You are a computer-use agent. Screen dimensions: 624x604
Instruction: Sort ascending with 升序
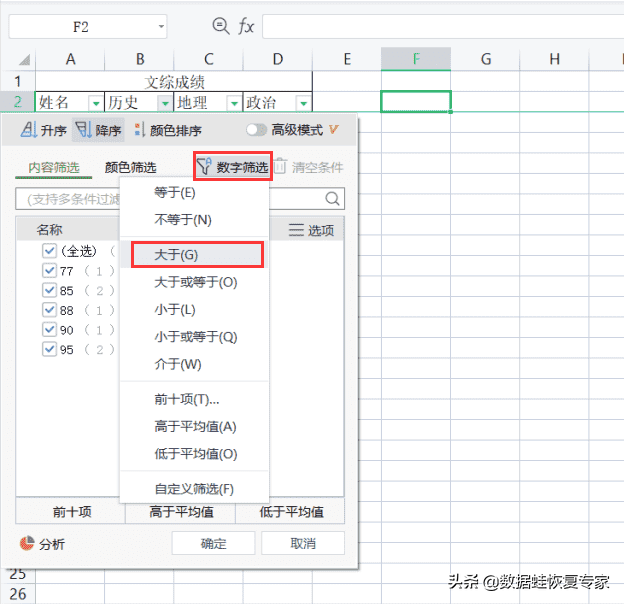[44, 130]
